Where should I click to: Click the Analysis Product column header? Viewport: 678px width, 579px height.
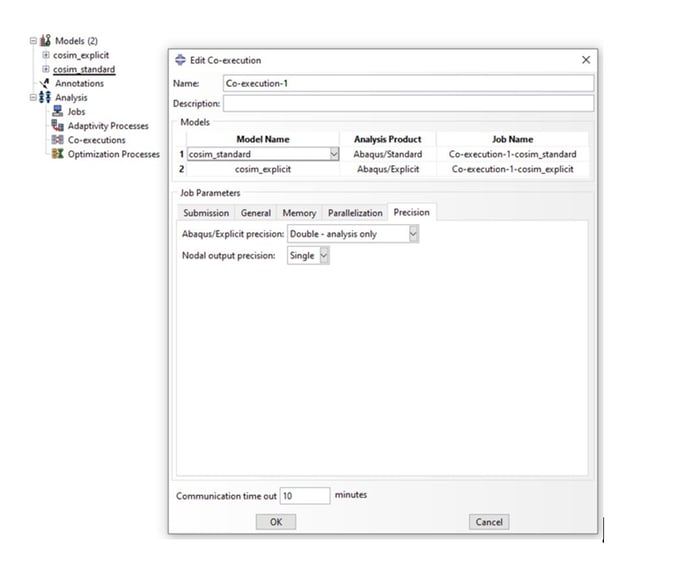(x=388, y=139)
